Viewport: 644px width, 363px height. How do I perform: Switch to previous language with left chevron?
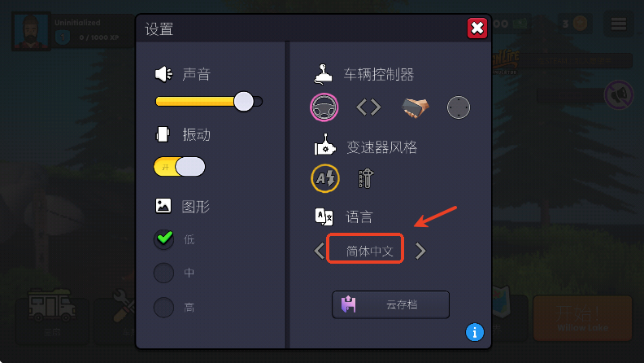tap(319, 251)
